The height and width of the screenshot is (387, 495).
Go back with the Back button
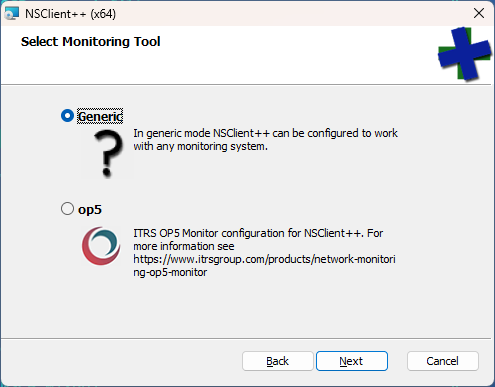(x=277, y=361)
